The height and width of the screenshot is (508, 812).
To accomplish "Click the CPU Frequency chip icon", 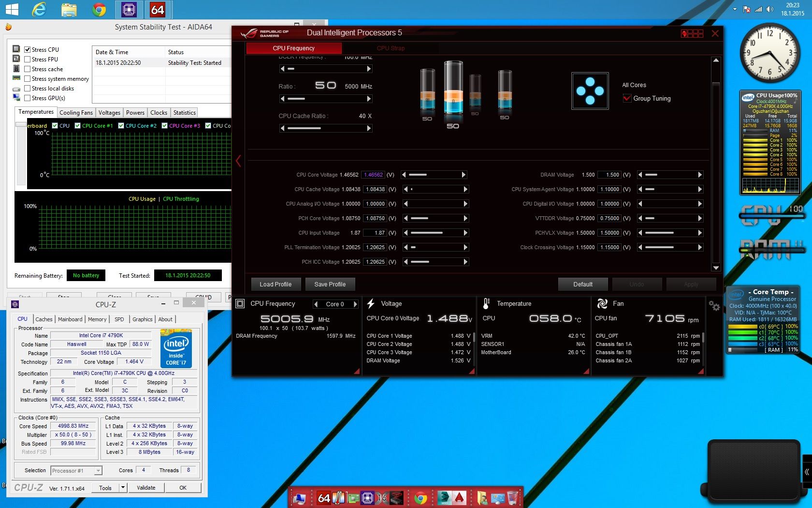I will point(240,303).
